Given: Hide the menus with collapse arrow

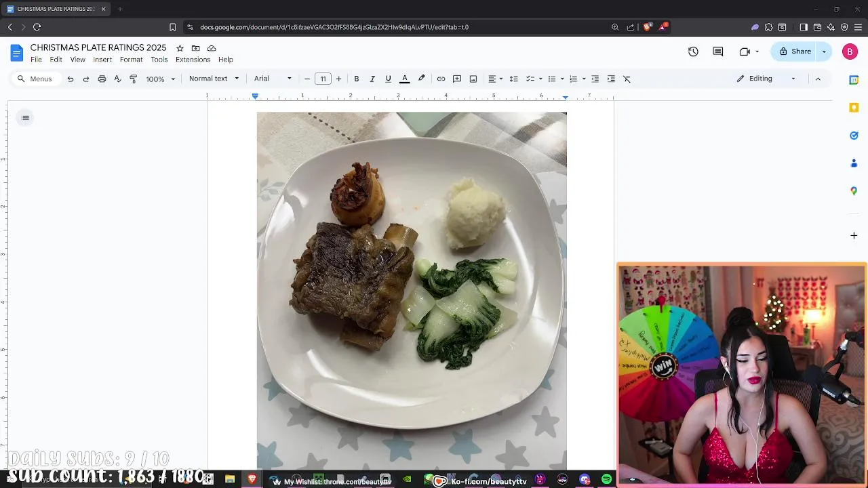Looking at the screenshot, I should coord(818,79).
